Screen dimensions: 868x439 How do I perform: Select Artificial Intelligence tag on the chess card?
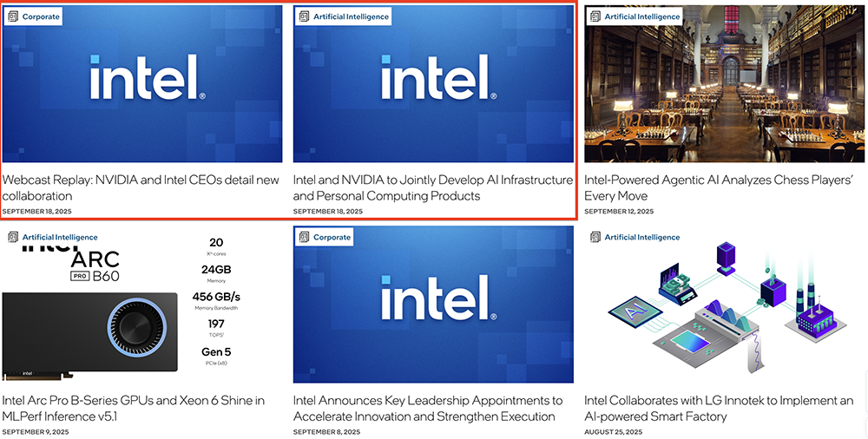tap(642, 16)
